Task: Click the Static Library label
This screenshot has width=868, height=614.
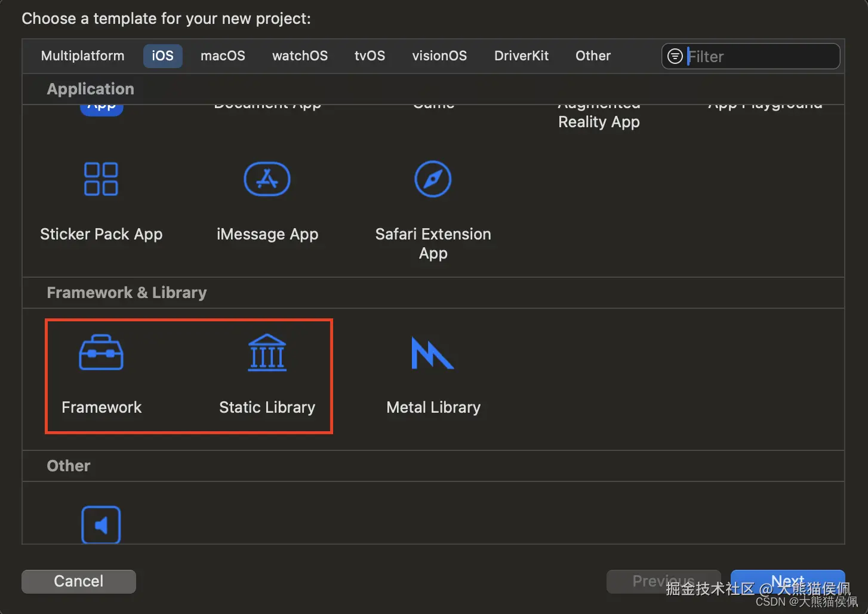Action: (x=267, y=407)
